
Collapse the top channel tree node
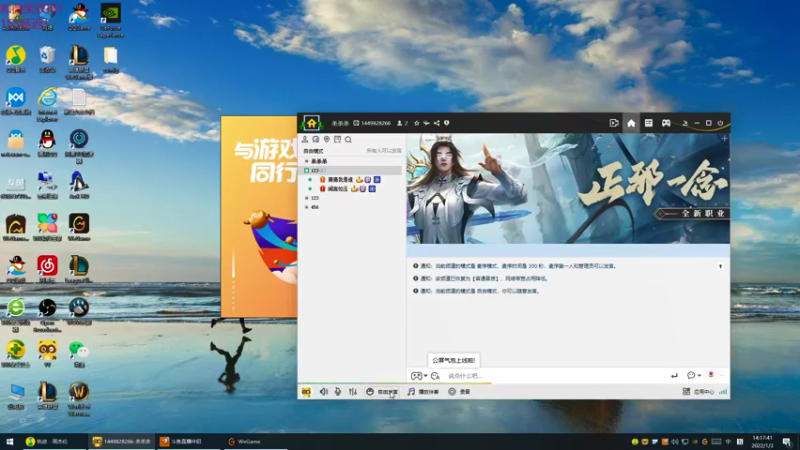pyautogui.click(x=307, y=161)
